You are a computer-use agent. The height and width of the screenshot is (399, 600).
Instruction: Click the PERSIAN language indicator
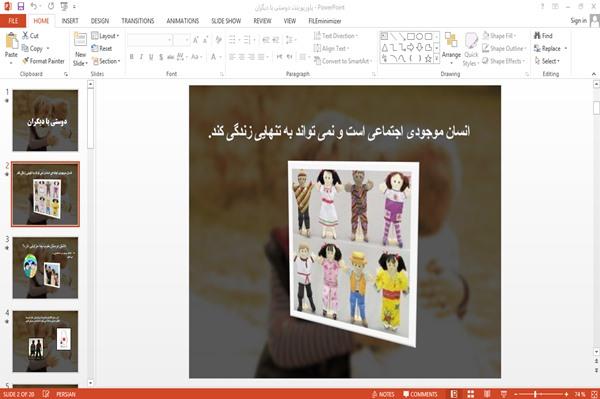(x=66, y=394)
